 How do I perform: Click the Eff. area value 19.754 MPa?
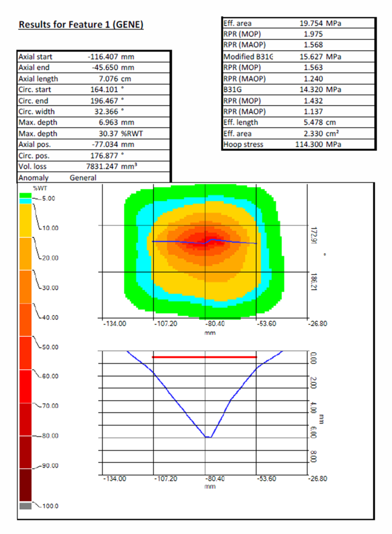click(x=313, y=23)
